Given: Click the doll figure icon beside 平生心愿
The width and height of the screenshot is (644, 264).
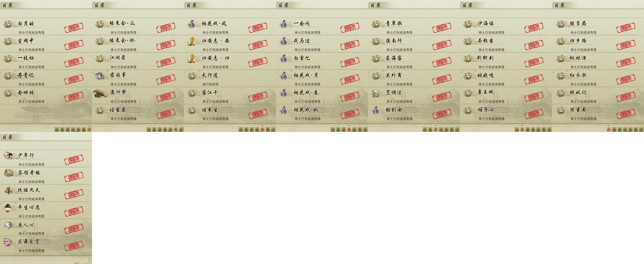Looking at the screenshot, I should [x=8, y=207].
